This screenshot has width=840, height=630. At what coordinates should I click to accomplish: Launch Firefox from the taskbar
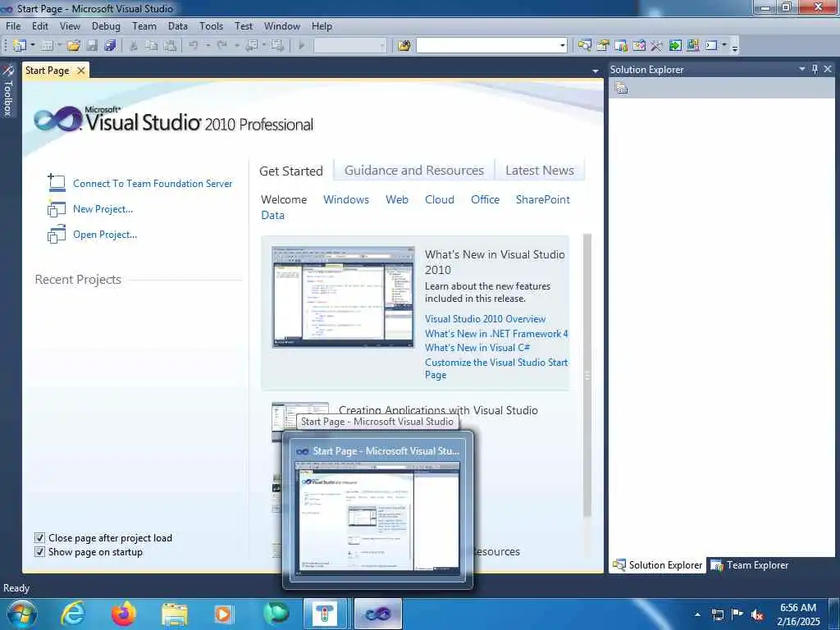click(x=124, y=614)
